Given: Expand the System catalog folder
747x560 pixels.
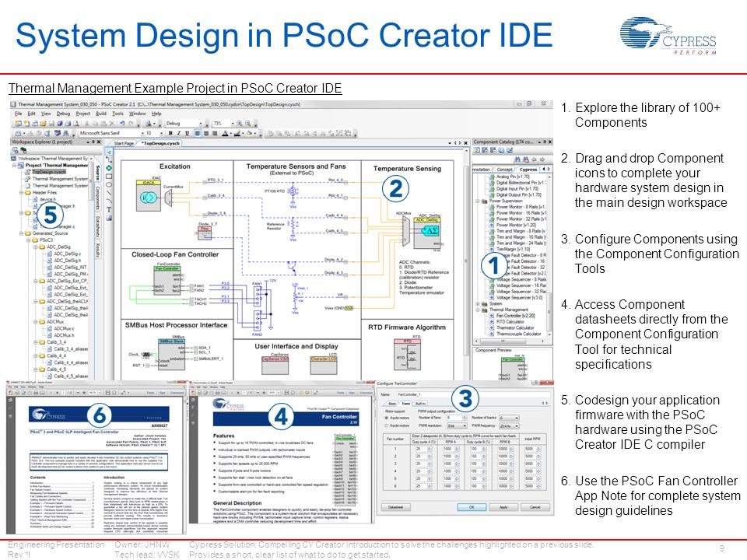Looking at the screenshot, I should click(478, 303).
